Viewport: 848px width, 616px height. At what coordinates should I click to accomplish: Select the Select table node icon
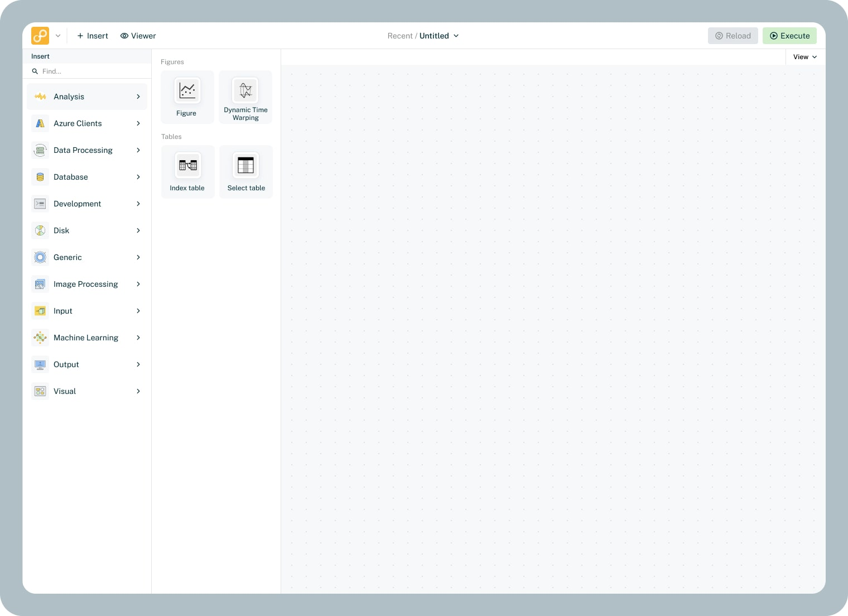coord(245,165)
